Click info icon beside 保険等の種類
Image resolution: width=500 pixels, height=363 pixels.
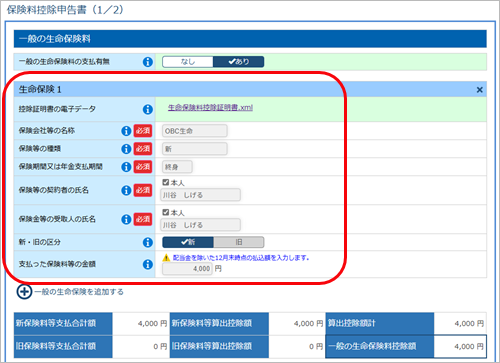click(x=126, y=149)
